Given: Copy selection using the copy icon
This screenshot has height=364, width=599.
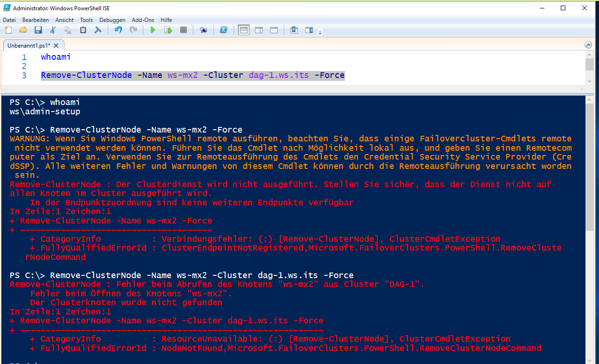Looking at the screenshot, I should coord(68,30).
